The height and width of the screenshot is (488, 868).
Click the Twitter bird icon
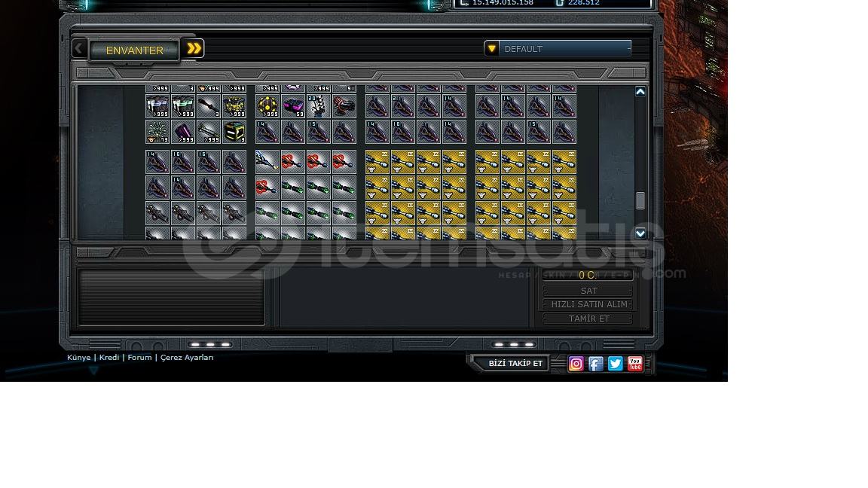pyautogui.click(x=616, y=364)
